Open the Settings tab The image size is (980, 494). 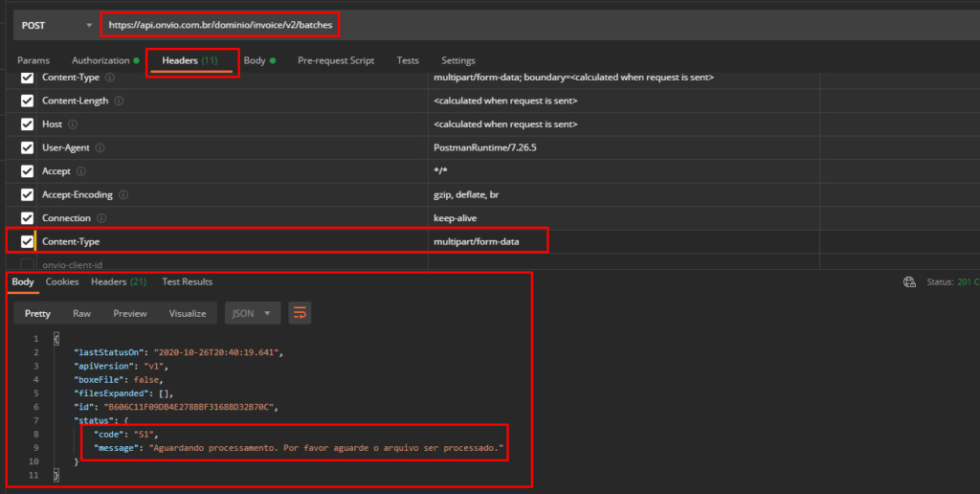458,60
